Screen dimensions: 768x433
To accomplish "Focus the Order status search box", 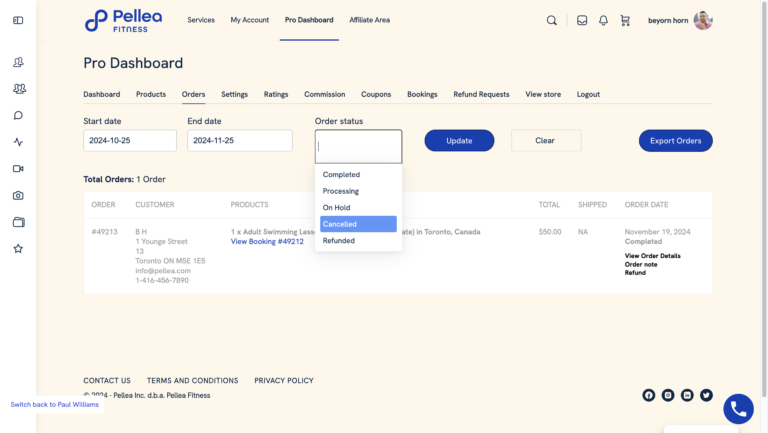I will point(358,146).
